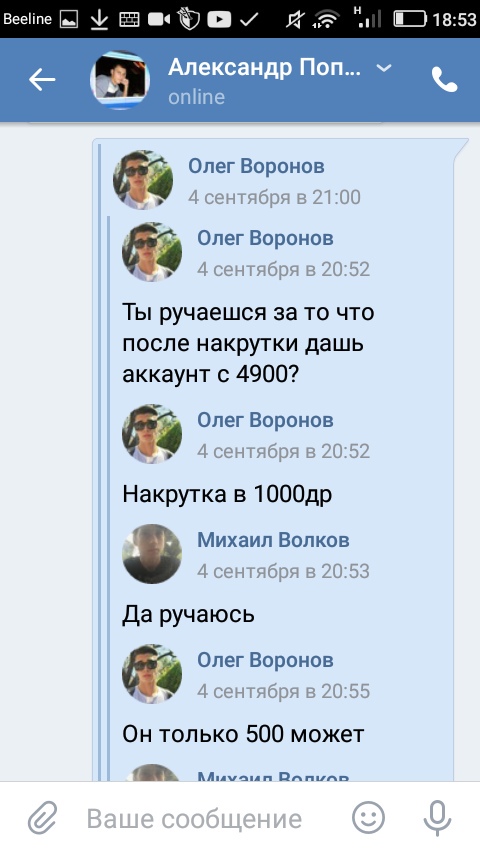Screen dimensions: 480x854
Task: Open the emoji smiley picker
Action: click(x=368, y=818)
